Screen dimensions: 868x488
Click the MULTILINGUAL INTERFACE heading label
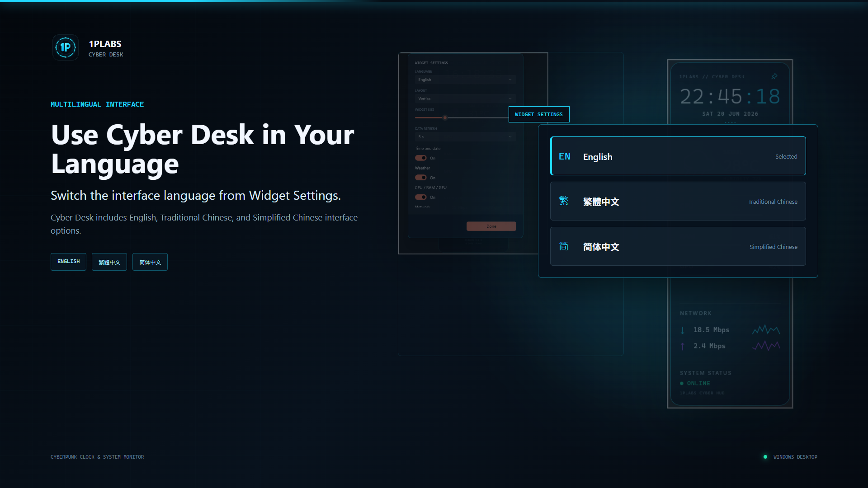point(97,104)
